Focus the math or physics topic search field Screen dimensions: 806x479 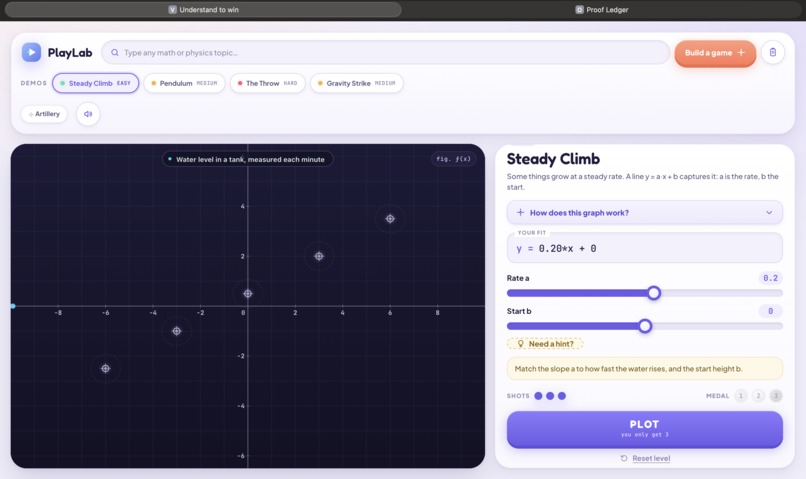(x=386, y=52)
